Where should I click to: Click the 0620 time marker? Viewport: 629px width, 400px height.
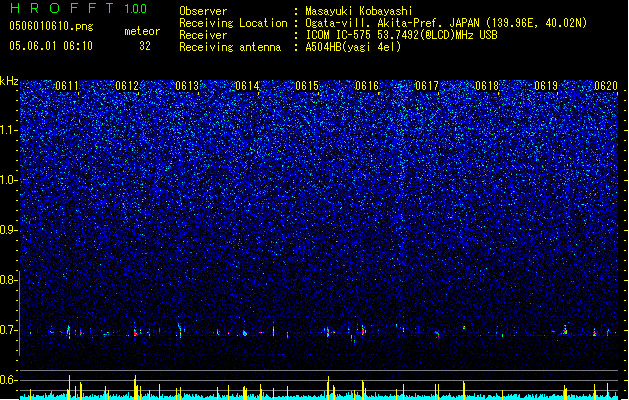point(606,86)
